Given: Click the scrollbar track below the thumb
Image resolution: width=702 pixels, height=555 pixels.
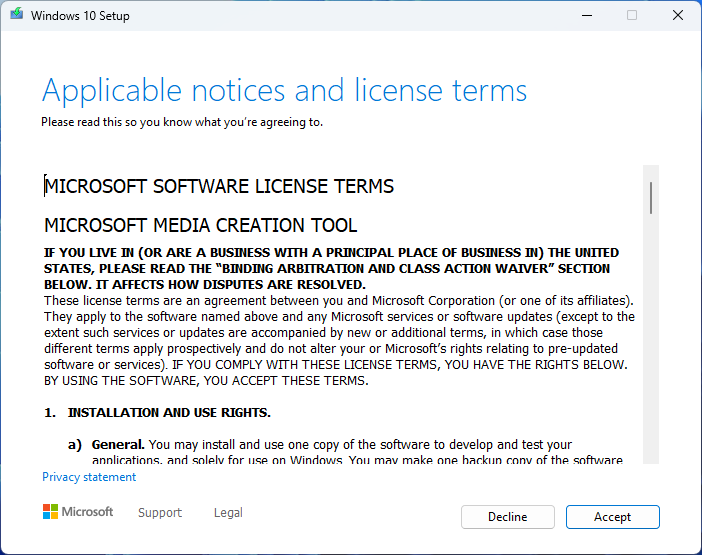Looking at the screenshot, I should click(651, 350).
